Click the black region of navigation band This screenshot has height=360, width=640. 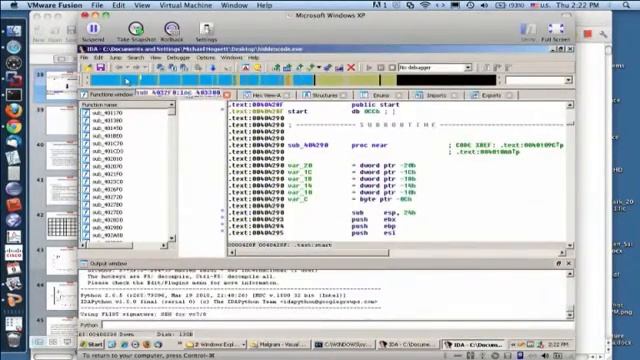446,80
